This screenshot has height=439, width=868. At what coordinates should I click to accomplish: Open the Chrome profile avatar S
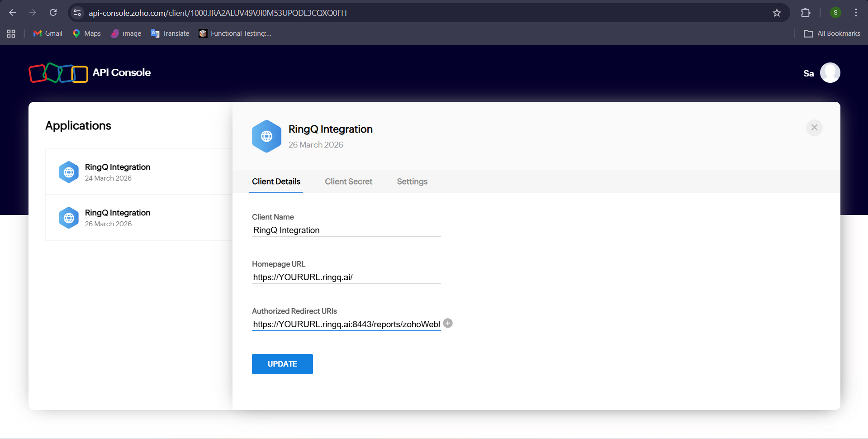[835, 13]
